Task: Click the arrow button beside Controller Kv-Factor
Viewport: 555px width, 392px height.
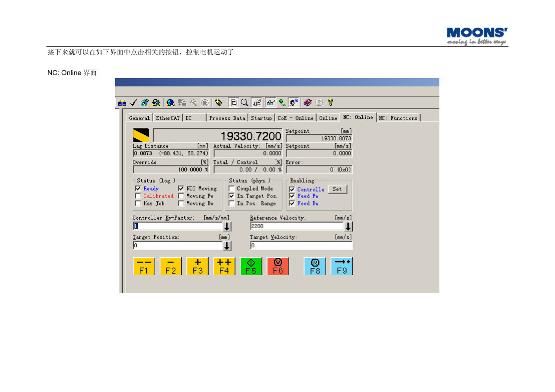Action: (227, 227)
